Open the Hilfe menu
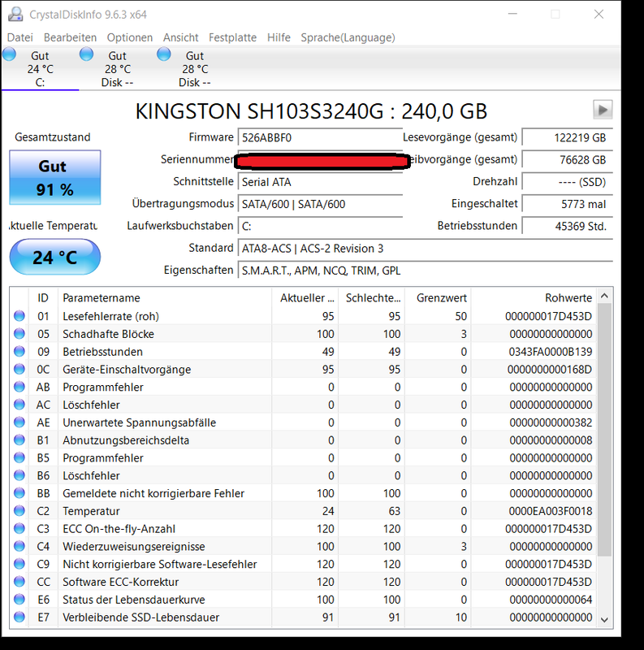644x650 pixels. pyautogui.click(x=279, y=37)
